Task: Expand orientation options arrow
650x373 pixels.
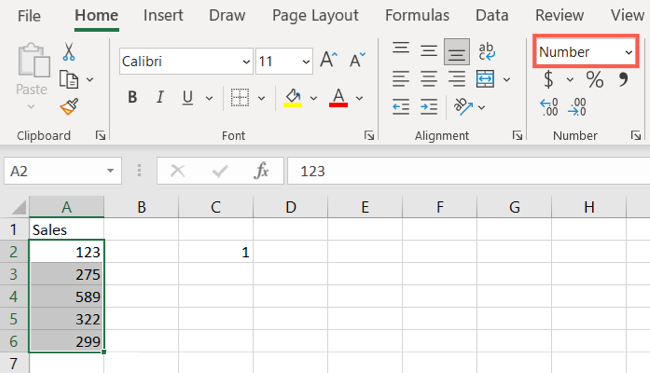Action: point(481,107)
